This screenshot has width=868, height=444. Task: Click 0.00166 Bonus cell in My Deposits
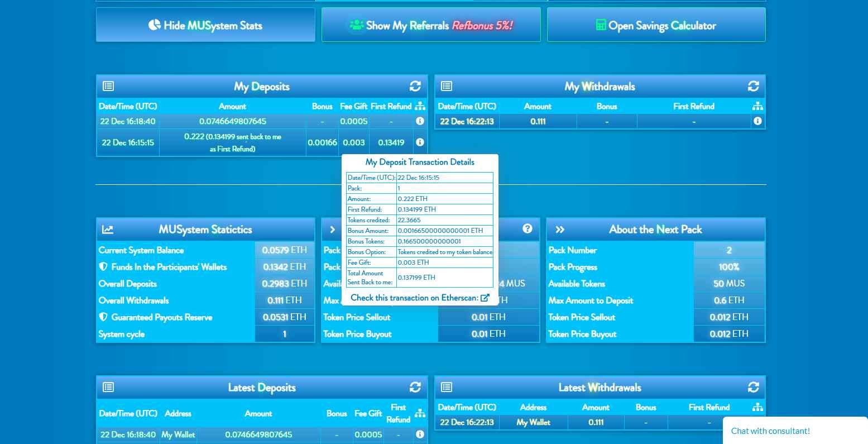[322, 142]
